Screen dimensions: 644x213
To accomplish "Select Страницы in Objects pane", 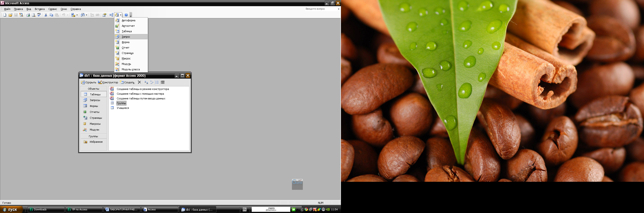I will pyautogui.click(x=94, y=118).
